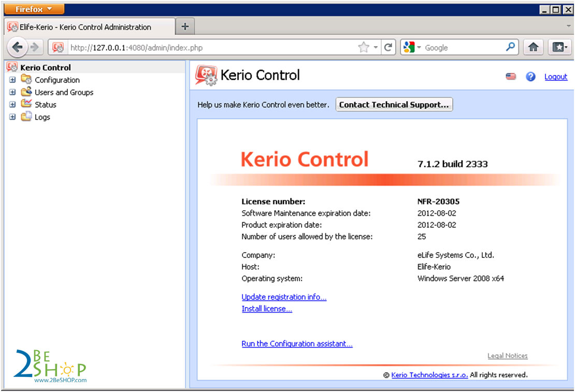
Task: Click the licensed users value 25
Action: tap(422, 237)
